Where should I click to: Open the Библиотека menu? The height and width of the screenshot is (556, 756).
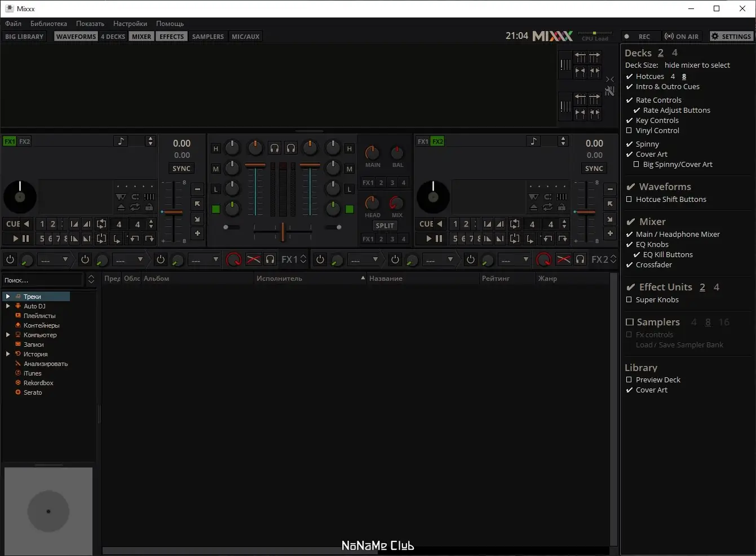point(48,24)
